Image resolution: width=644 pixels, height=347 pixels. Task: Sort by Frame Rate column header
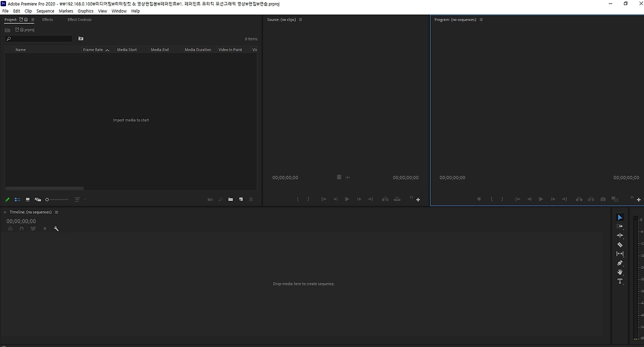pyautogui.click(x=93, y=50)
